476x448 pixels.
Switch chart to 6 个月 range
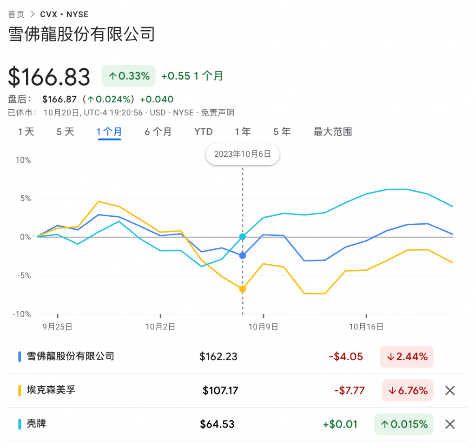(x=158, y=132)
